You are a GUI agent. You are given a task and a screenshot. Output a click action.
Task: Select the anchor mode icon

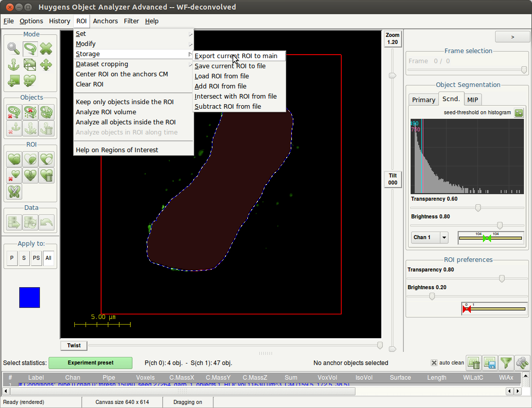coord(14,64)
